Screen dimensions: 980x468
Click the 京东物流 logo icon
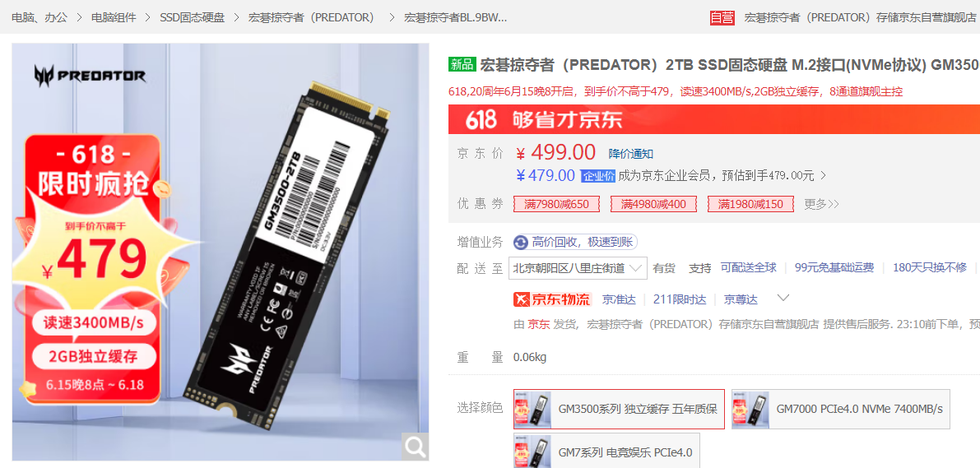[x=552, y=299]
